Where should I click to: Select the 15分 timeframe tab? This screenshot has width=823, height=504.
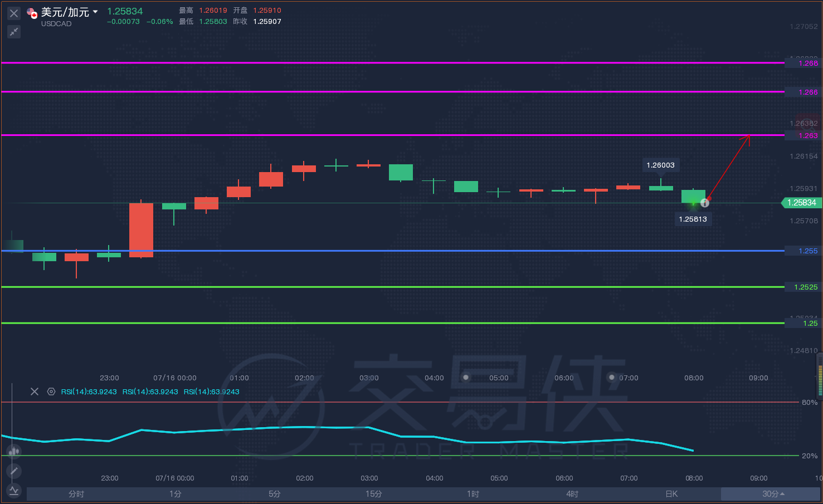point(374,494)
